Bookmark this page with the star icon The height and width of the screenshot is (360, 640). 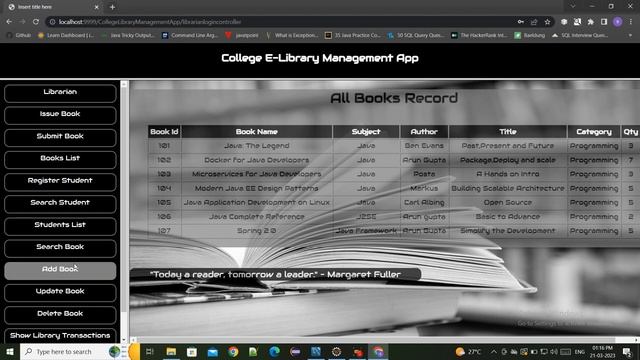tap(547, 22)
